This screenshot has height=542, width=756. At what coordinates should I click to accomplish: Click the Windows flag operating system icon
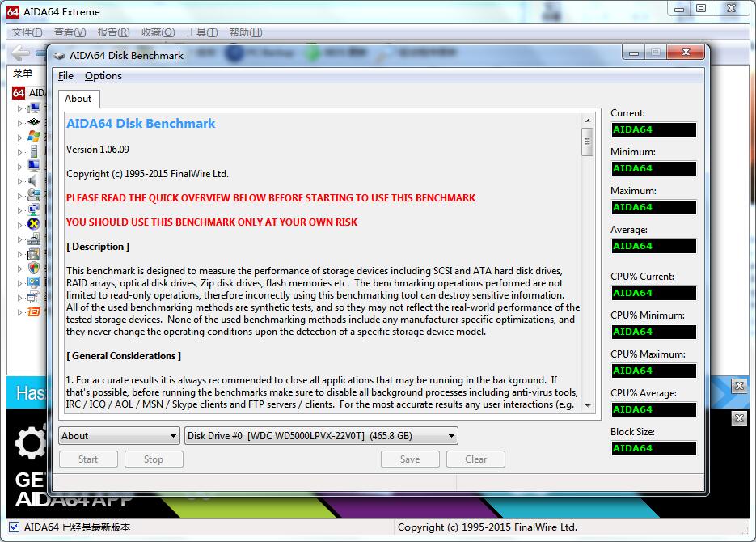coord(33,136)
